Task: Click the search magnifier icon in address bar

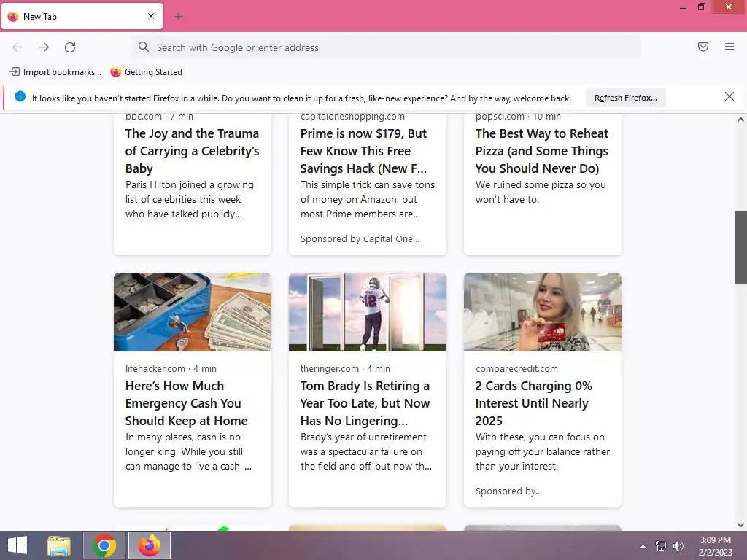Action: pyautogui.click(x=144, y=47)
